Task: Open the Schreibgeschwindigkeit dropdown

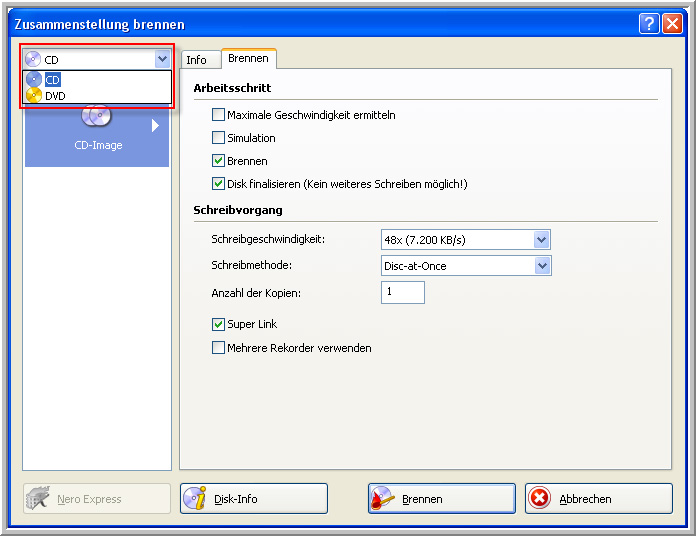Action: click(542, 240)
